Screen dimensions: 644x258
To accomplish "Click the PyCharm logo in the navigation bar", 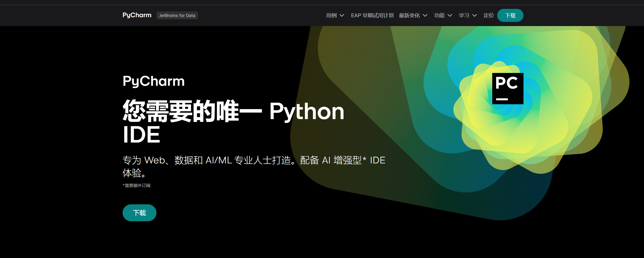I will (137, 15).
